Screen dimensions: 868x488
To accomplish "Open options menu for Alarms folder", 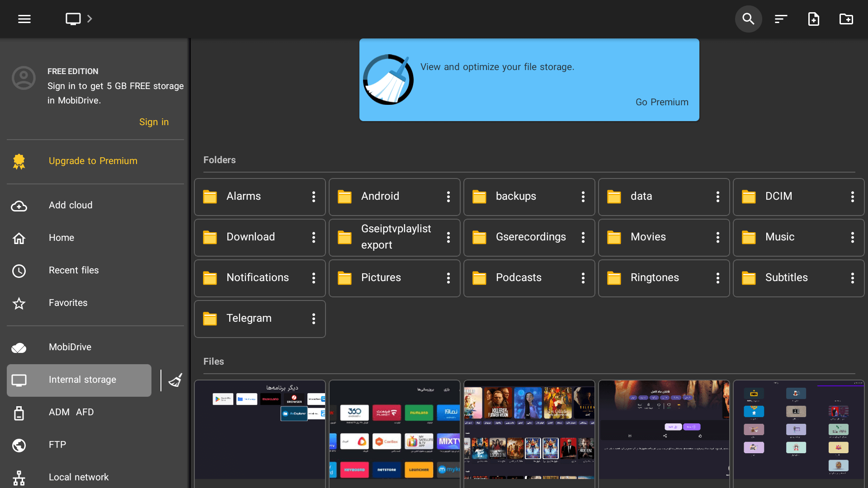I will coord(314,197).
